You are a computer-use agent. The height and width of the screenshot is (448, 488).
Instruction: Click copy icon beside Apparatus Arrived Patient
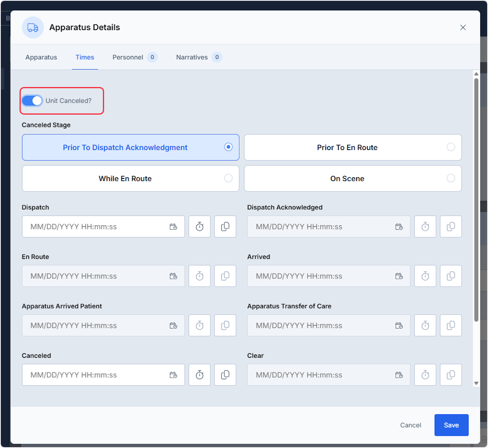[225, 325]
